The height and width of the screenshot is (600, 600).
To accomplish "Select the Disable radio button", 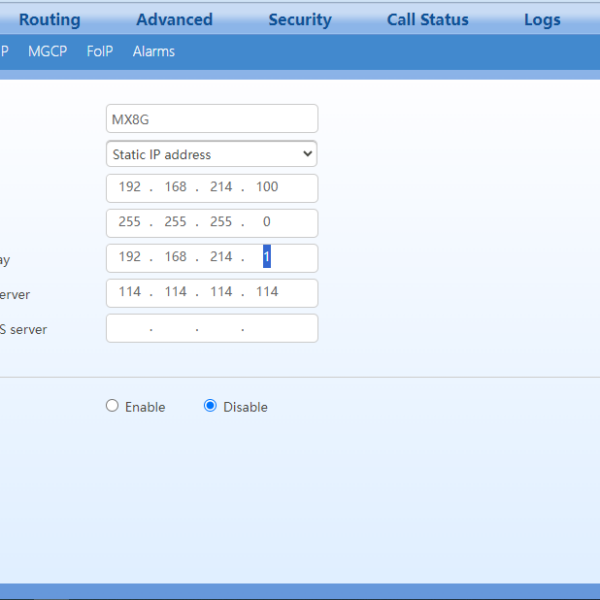I will (210, 406).
